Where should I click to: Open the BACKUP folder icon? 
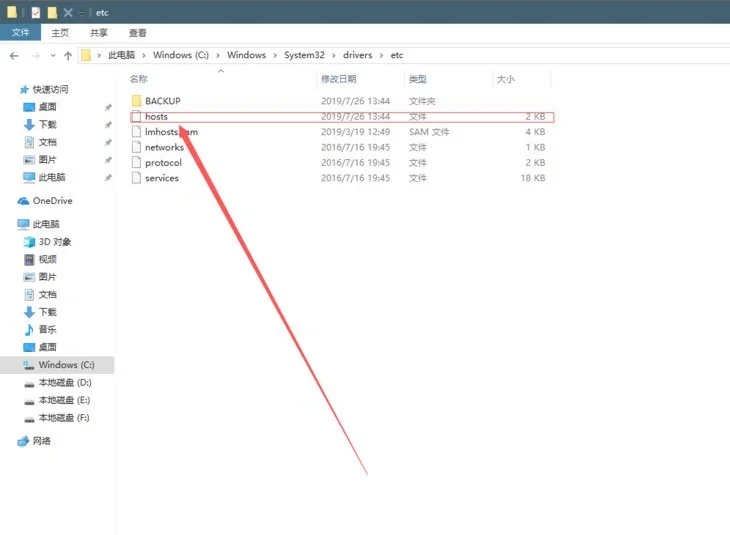(137, 101)
